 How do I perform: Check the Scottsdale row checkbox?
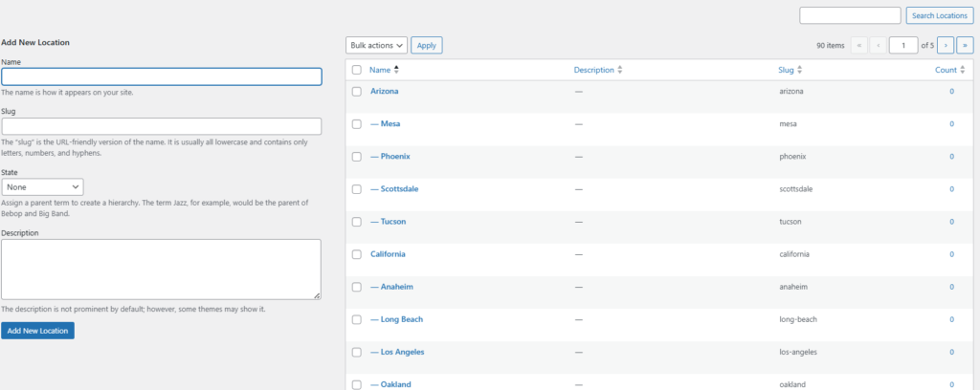coord(357,189)
